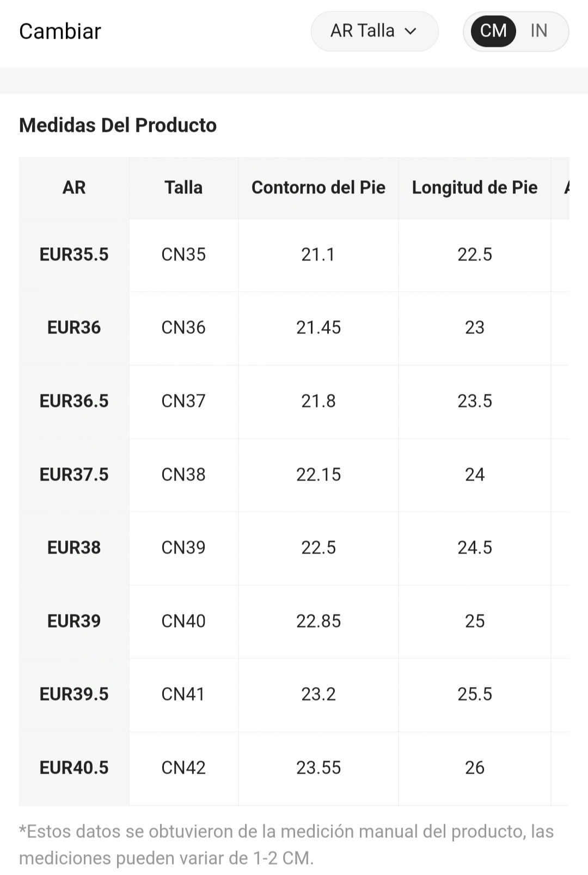Pick the EUR38 row header
588x875 pixels.
[x=74, y=548]
